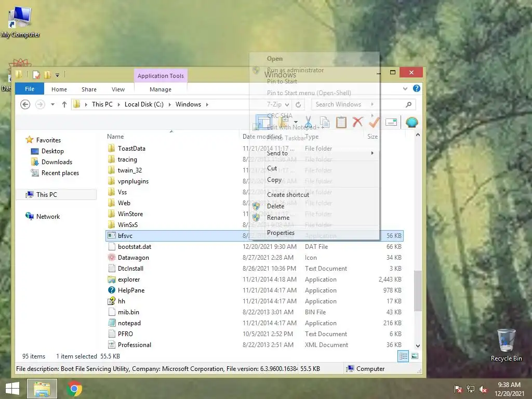Expand the chevron after This PC breadcrumb
The width and height of the screenshot is (532, 399).
tap(119, 104)
